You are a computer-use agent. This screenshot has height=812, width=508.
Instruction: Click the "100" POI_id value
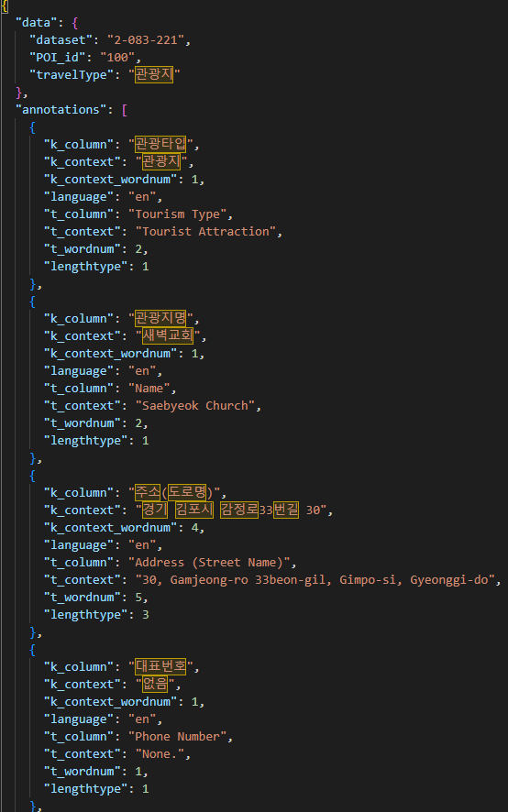(117, 57)
